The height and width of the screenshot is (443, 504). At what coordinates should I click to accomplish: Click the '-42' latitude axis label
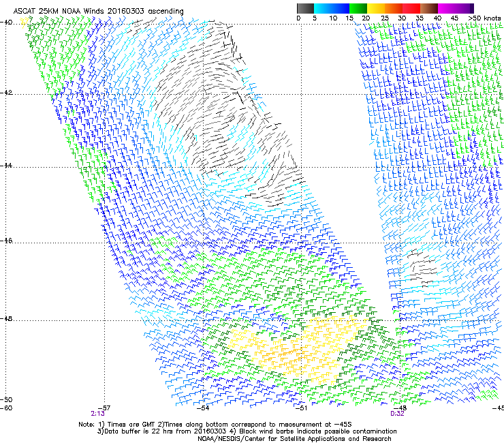point(6,92)
